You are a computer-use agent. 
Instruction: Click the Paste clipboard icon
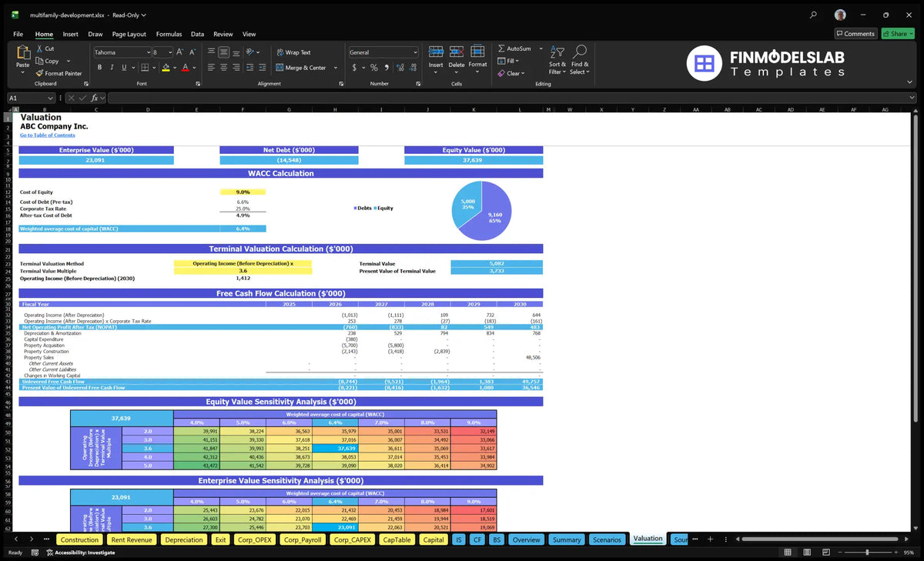pyautogui.click(x=22, y=52)
